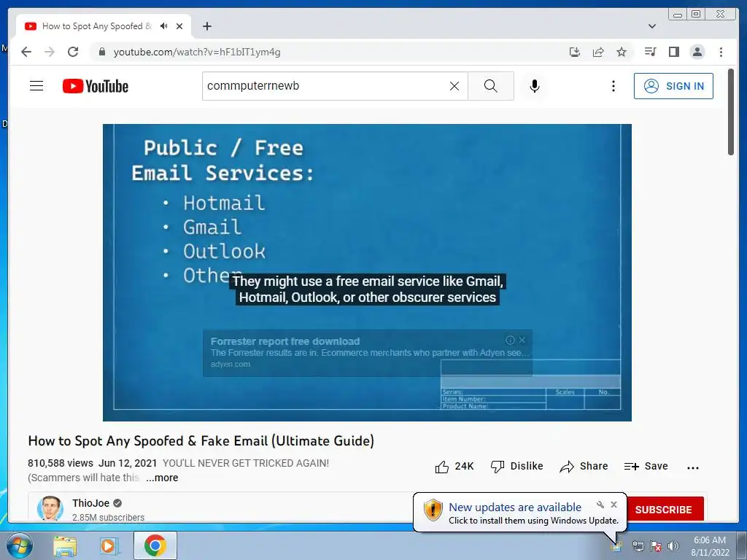This screenshot has width=747, height=560.
Task: View site information padlock icon
Action: click(x=101, y=52)
